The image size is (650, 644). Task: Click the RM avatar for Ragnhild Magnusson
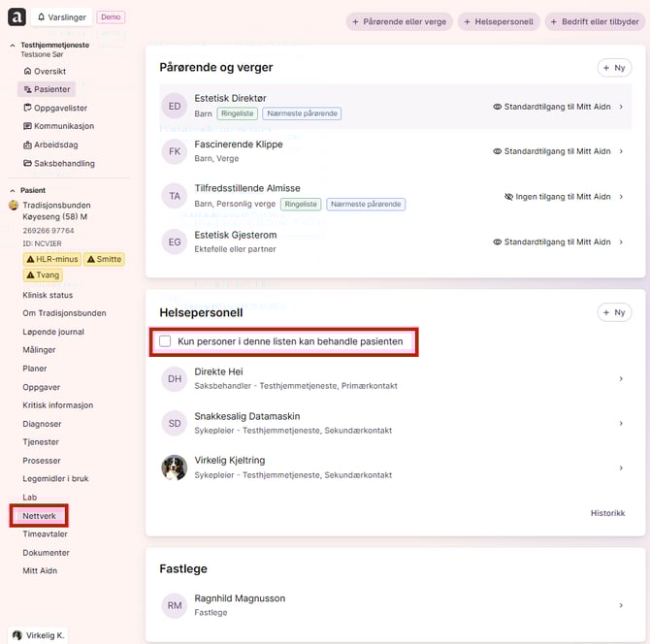point(175,605)
